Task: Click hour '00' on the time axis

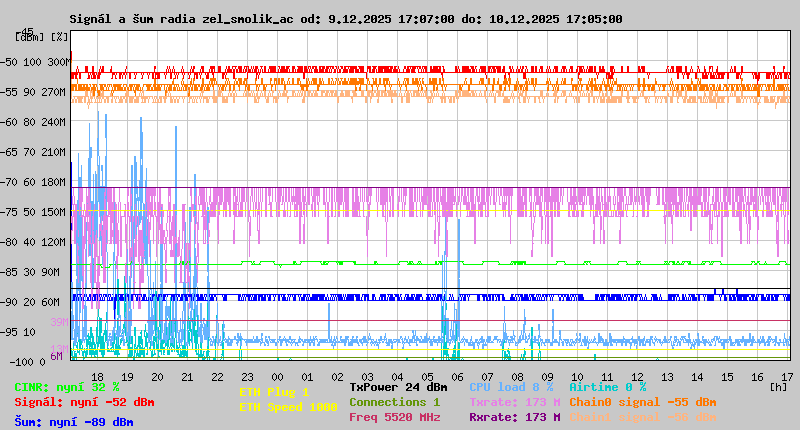Action: point(278,377)
